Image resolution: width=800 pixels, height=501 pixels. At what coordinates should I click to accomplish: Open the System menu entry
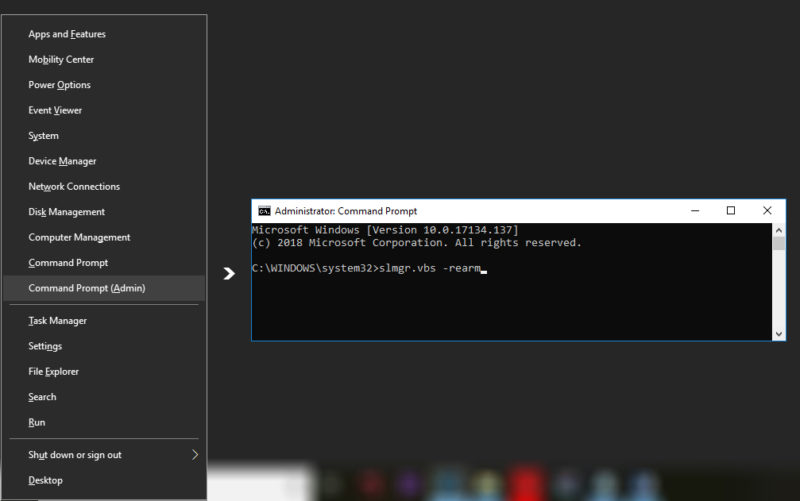coord(44,136)
